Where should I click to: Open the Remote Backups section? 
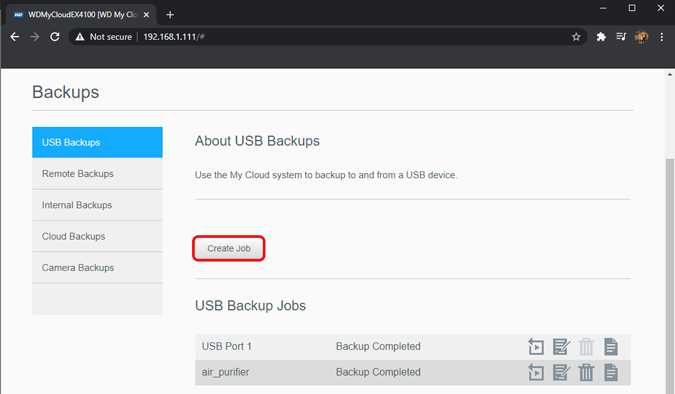point(97,174)
